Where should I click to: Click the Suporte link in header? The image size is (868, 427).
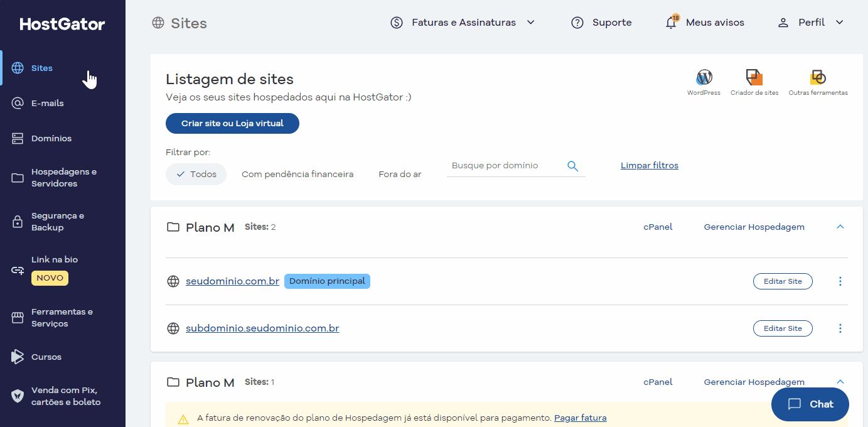point(612,23)
